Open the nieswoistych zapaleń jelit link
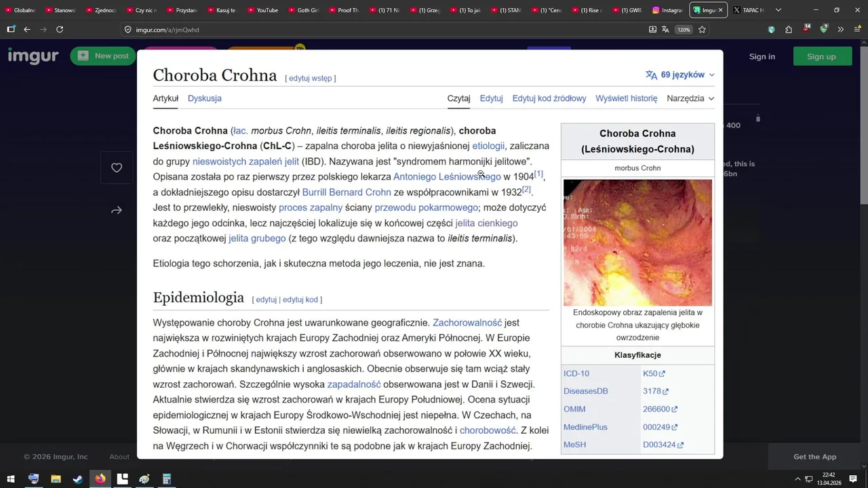The height and width of the screenshot is (488, 868). (245, 161)
